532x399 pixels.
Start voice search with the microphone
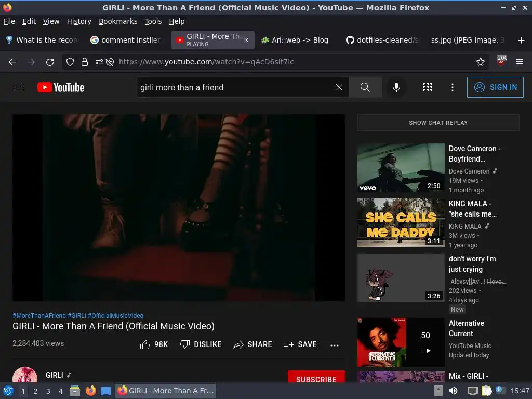(x=396, y=87)
